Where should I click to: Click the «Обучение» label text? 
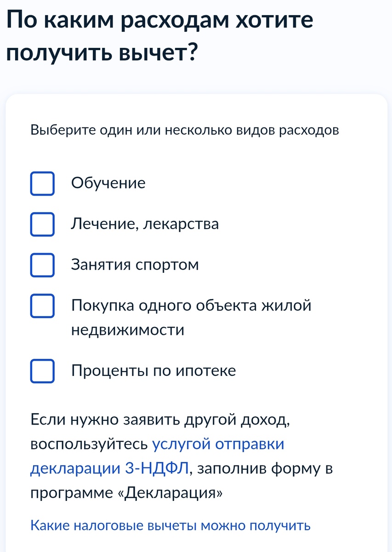[108, 183]
